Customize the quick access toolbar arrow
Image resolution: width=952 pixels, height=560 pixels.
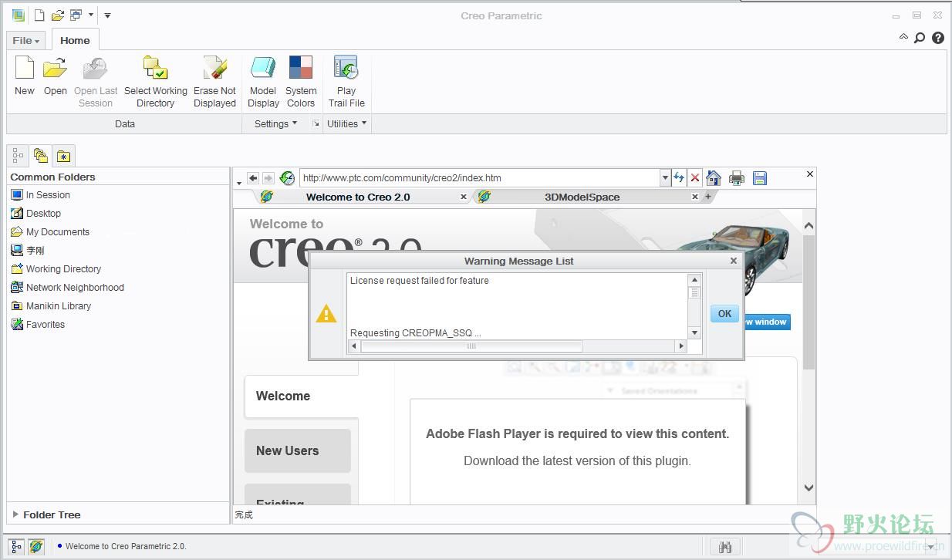pyautogui.click(x=107, y=15)
